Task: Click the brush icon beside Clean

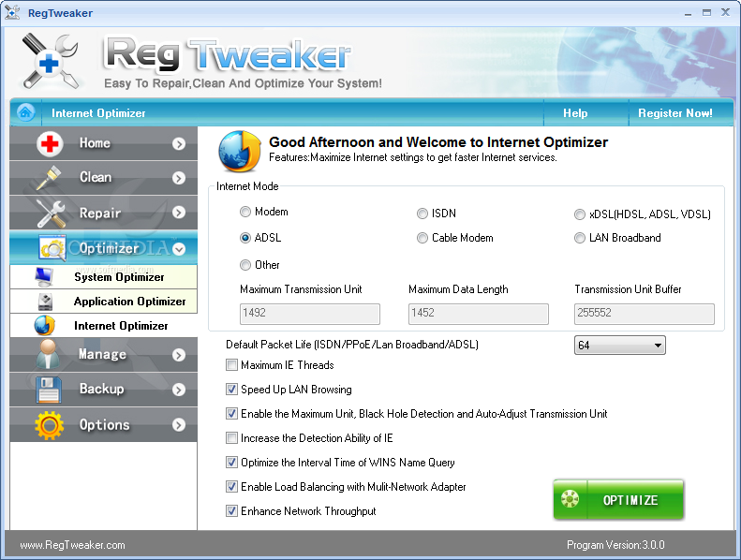Action: click(49, 178)
